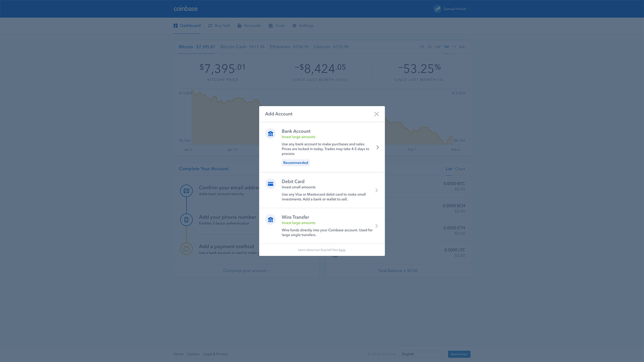Viewport: 644px width, 362px height.
Task: Select the Ethereum price tab
Action: [289, 47]
